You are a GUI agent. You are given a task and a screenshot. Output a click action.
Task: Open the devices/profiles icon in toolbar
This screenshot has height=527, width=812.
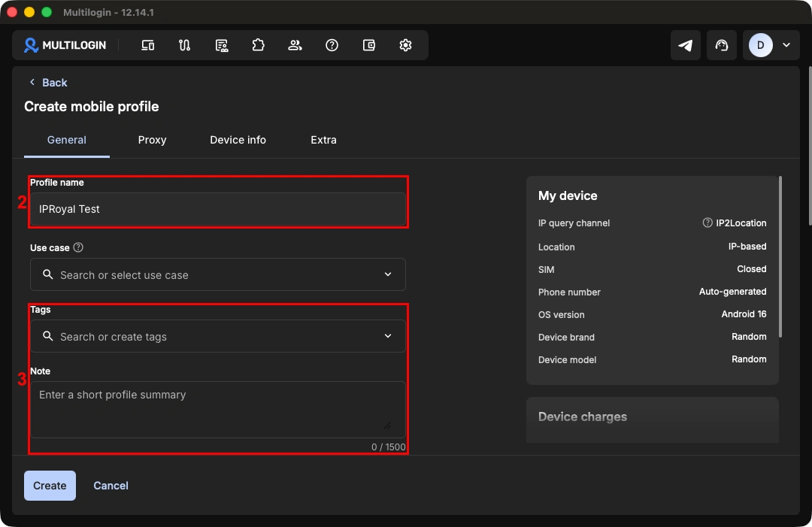147,45
